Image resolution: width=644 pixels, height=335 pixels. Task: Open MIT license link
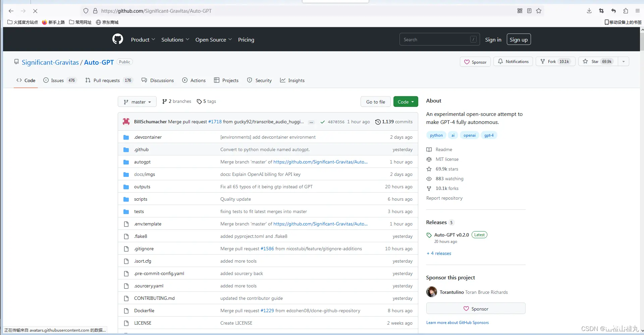pyautogui.click(x=442, y=159)
